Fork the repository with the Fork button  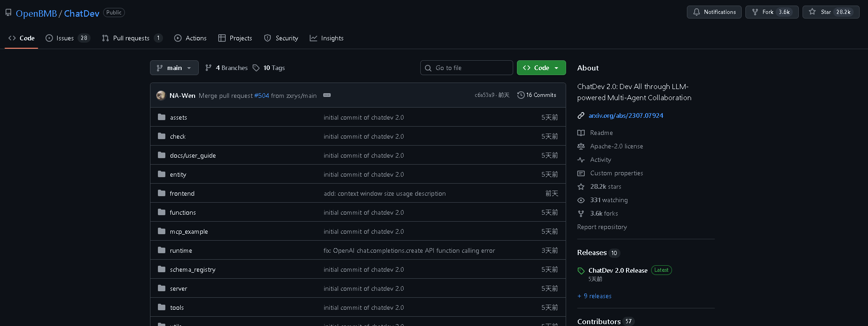click(x=772, y=12)
